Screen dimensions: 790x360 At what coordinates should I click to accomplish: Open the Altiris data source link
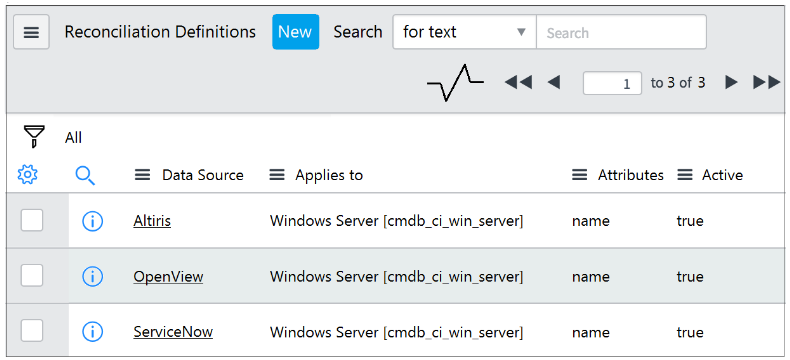(152, 221)
